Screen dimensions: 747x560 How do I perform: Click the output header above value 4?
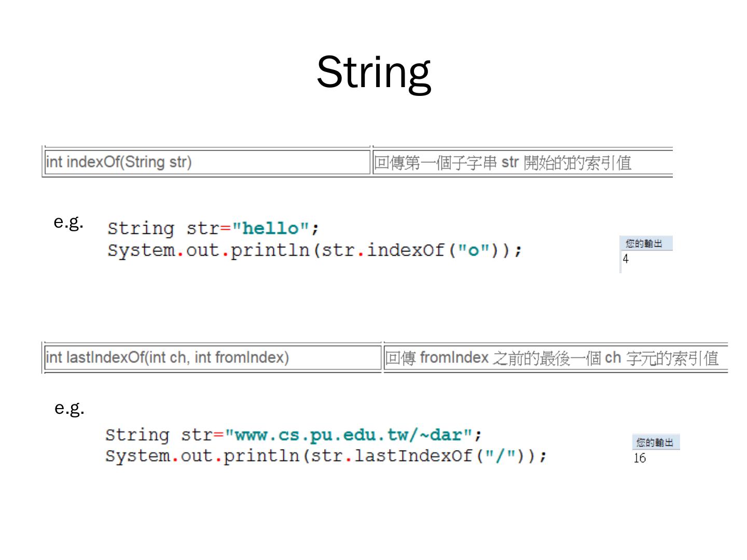tap(644, 243)
